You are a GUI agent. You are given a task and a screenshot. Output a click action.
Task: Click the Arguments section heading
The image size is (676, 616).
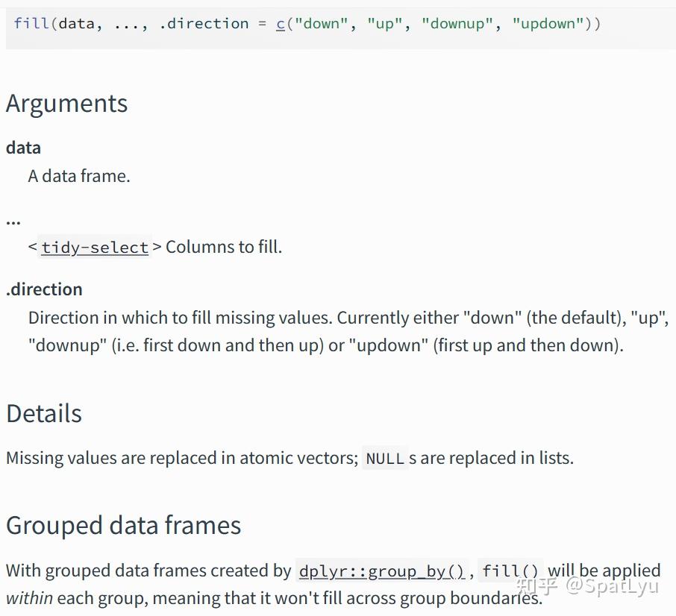(67, 104)
